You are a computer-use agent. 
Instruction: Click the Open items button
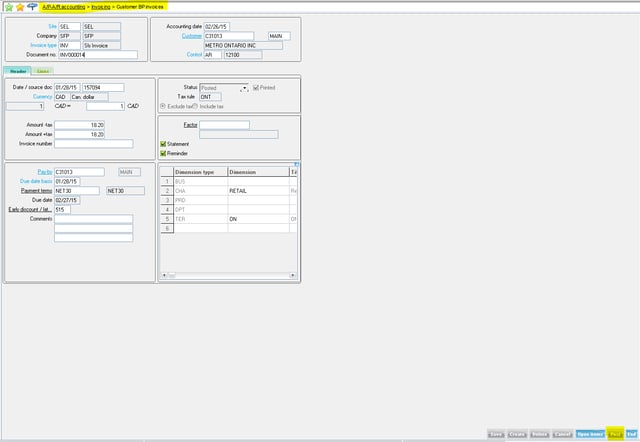point(589,435)
